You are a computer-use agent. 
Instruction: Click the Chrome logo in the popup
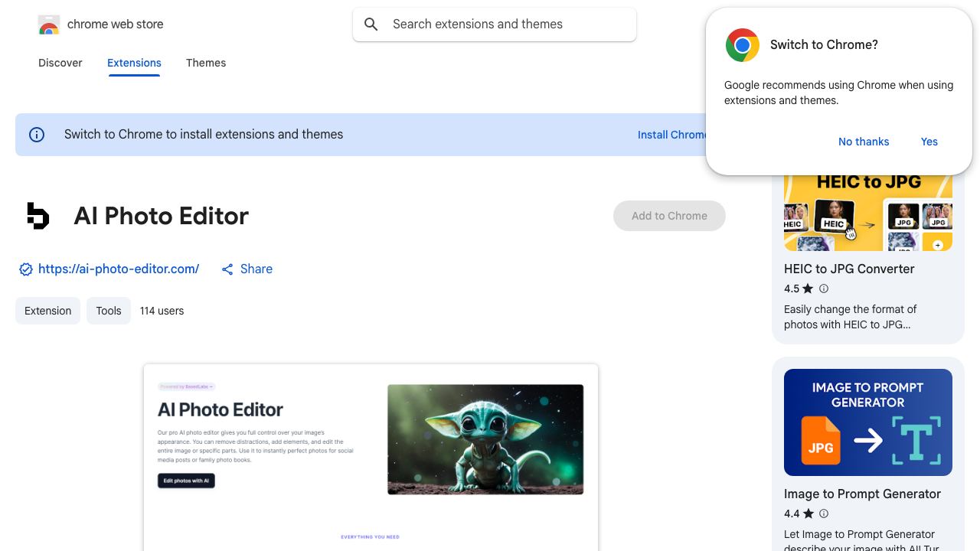[743, 45]
